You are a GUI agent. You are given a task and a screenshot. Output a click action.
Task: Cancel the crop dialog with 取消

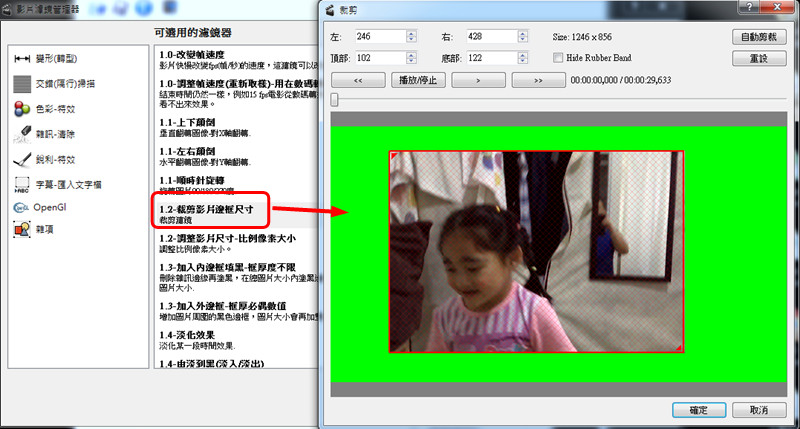tap(759, 410)
